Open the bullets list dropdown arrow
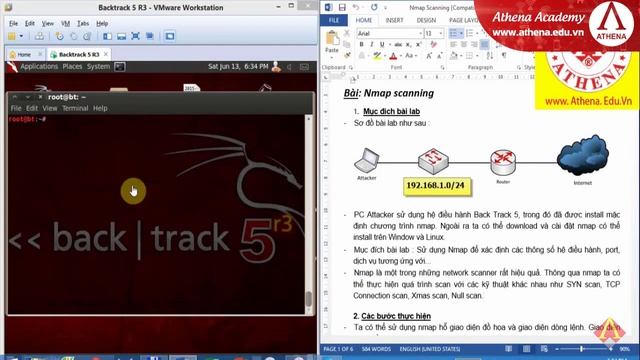The width and height of the screenshot is (640, 360). pos(461,33)
